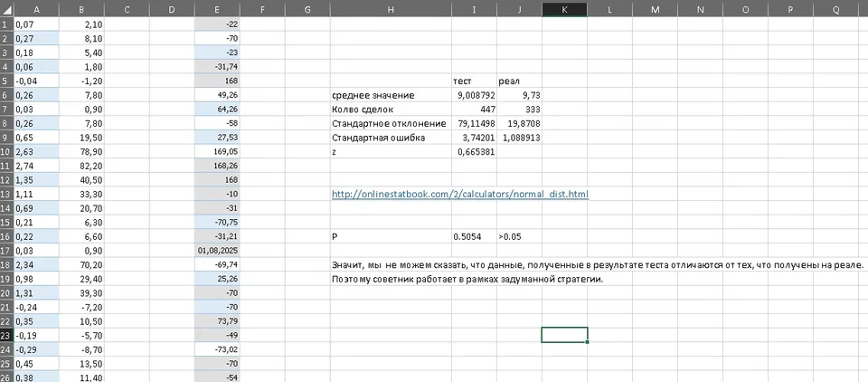Click cell with value 333
The image size is (868, 382).
pos(520,110)
